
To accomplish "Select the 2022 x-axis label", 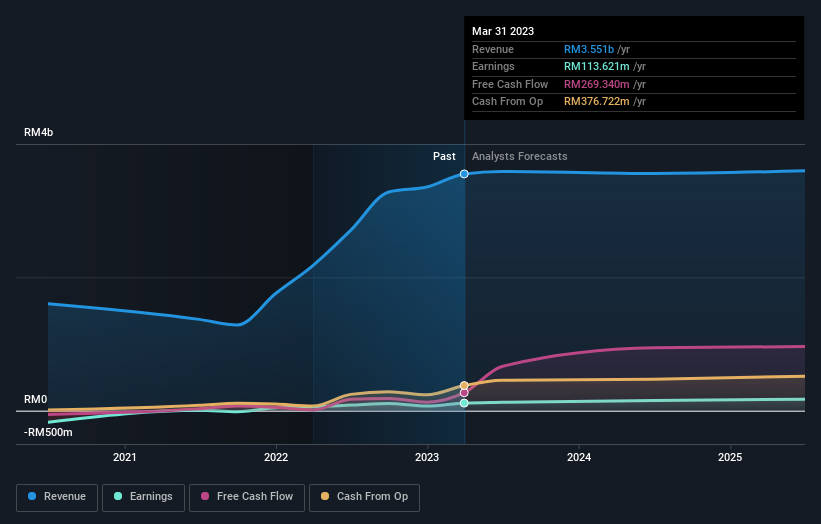I will [x=276, y=458].
